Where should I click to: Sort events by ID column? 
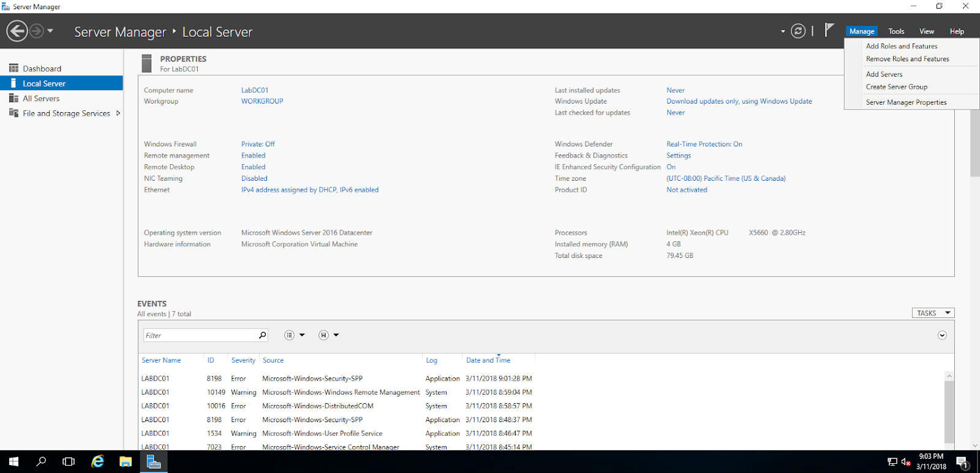point(211,360)
